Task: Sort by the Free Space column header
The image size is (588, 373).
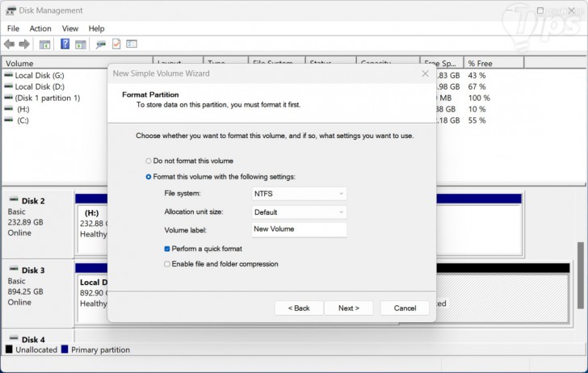Action: (442, 63)
